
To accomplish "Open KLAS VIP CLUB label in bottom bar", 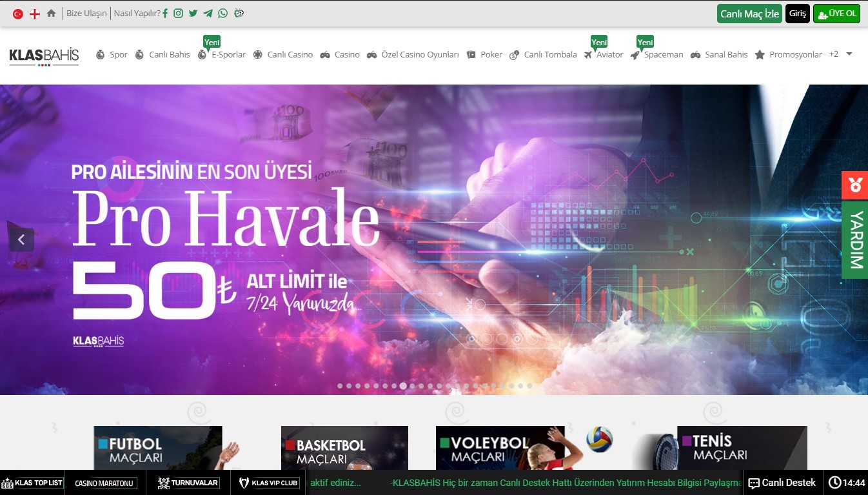I will (x=275, y=483).
